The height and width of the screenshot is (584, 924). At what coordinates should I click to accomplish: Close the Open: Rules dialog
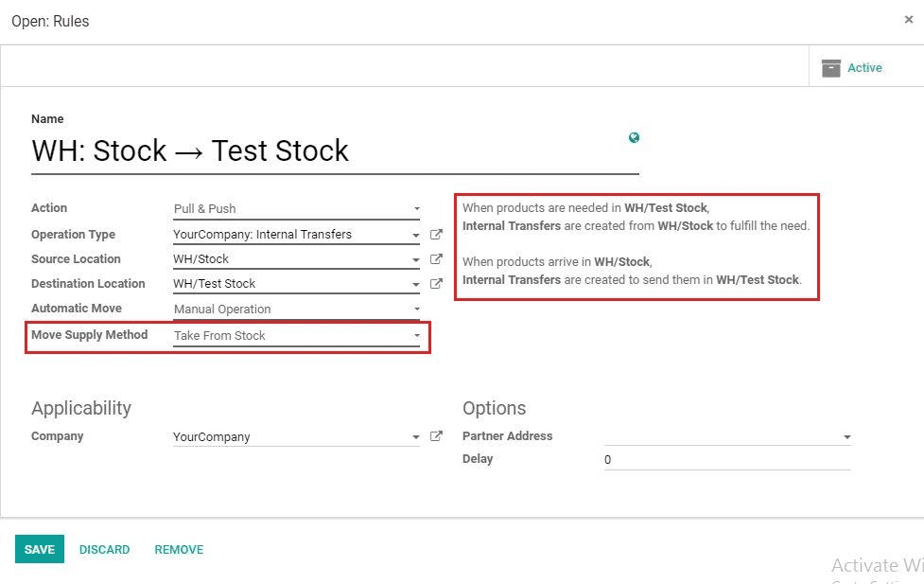click(x=909, y=20)
